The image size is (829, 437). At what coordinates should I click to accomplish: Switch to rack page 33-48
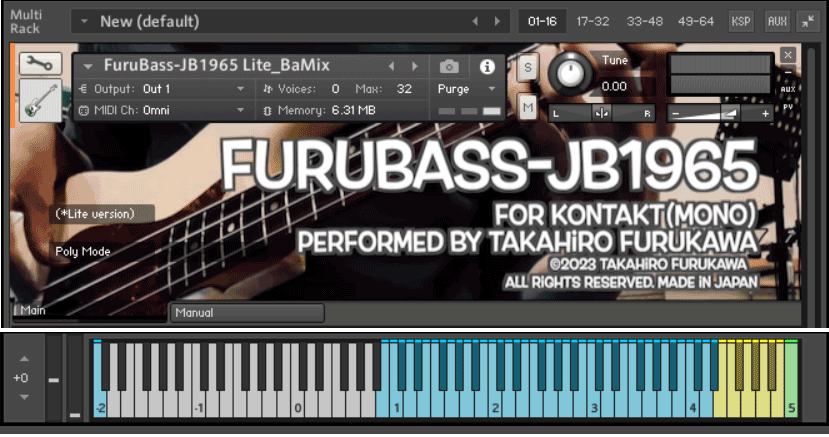pos(644,21)
